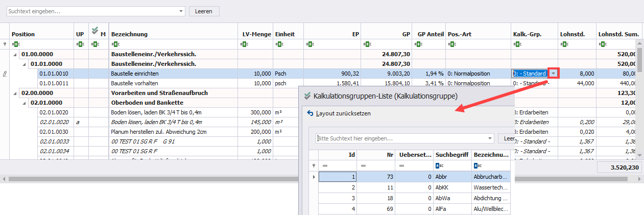Click the Layout zurücksetzen undo arrow icon
The height and width of the screenshot is (215, 644).
click(x=310, y=113)
